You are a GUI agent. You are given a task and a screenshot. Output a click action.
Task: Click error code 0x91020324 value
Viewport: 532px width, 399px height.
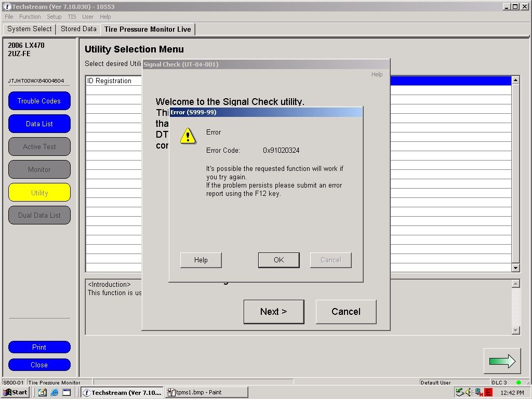click(281, 150)
